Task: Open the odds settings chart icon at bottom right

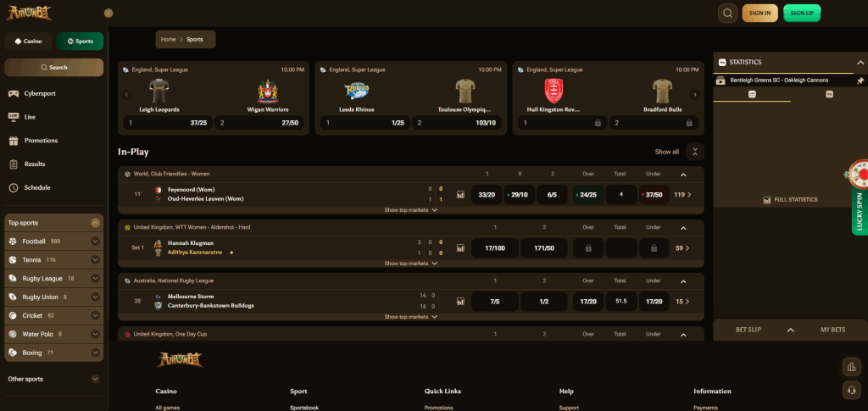Action: [x=850, y=365]
